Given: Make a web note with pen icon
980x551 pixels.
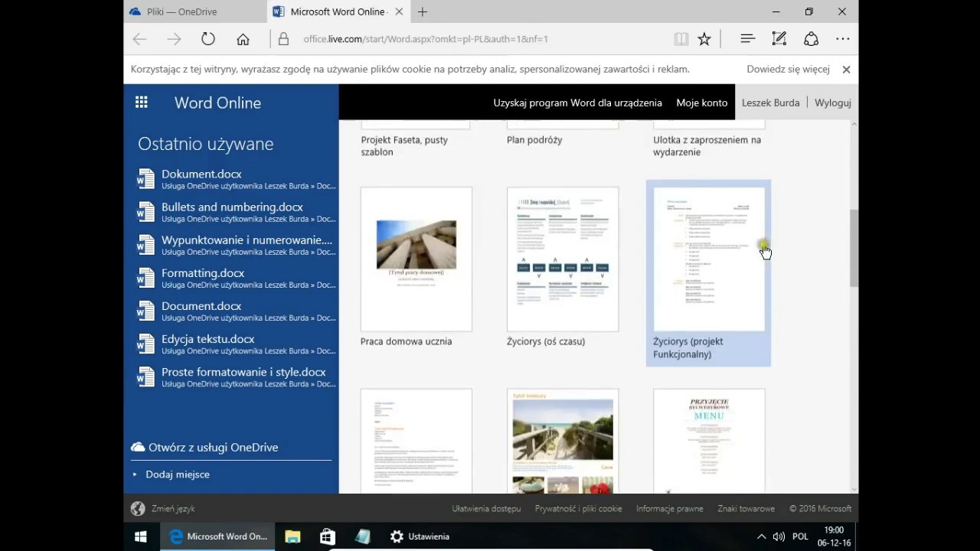Looking at the screenshot, I should [779, 39].
